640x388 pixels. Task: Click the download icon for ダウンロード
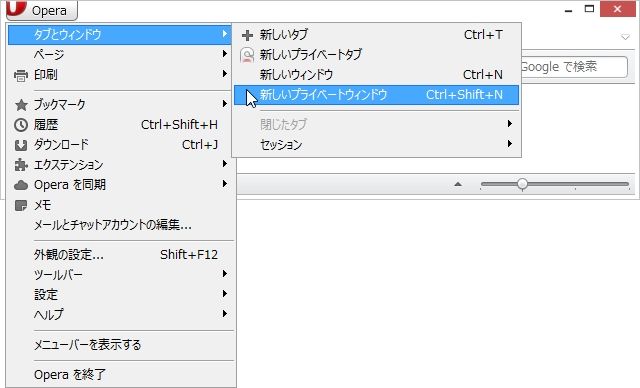(x=21, y=145)
